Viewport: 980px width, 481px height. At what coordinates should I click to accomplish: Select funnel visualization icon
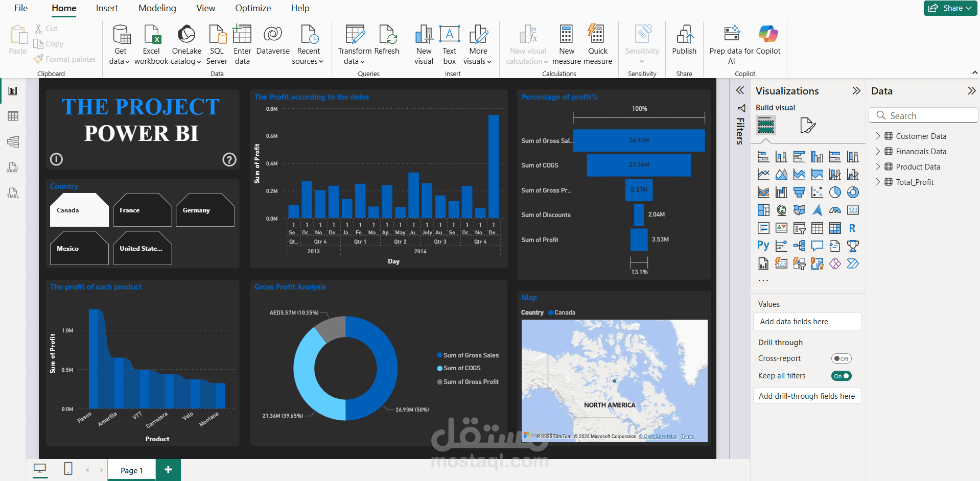tap(799, 193)
